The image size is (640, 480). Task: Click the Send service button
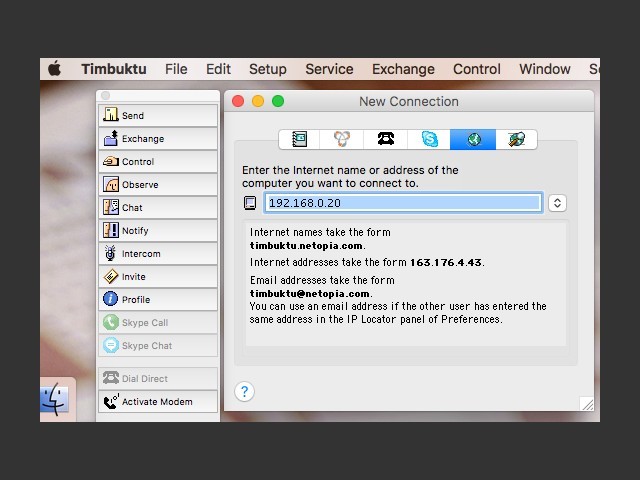click(x=158, y=116)
